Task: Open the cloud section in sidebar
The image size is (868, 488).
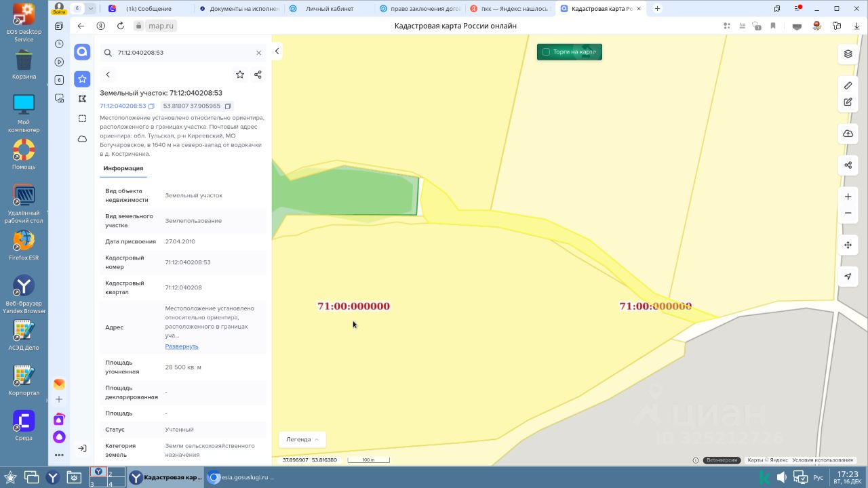Action: (82, 138)
